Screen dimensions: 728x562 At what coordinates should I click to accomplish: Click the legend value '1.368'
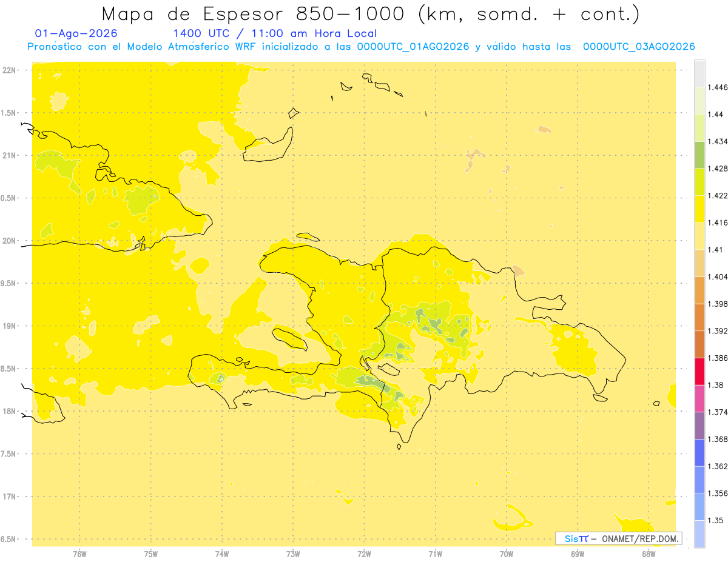pyautogui.click(x=718, y=440)
